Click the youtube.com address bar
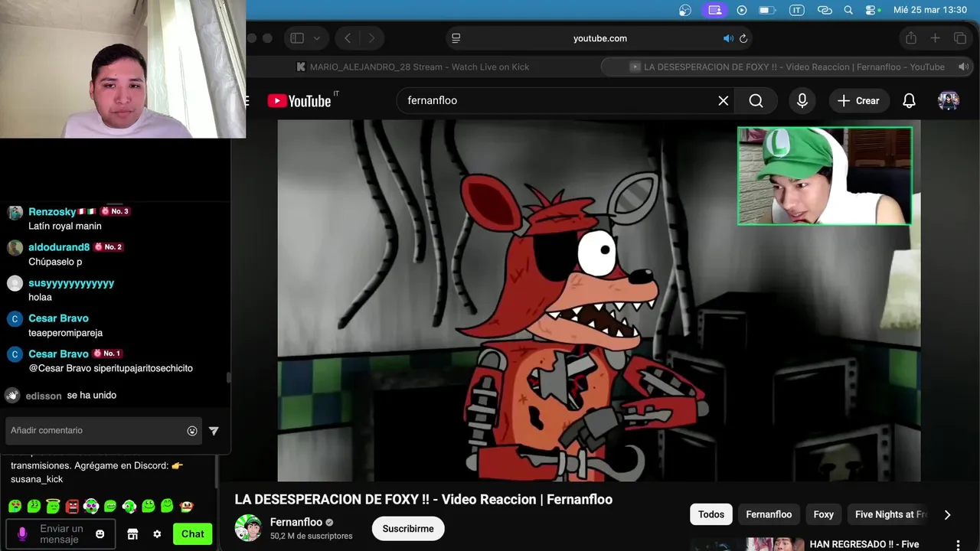 pyautogui.click(x=599, y=38)
